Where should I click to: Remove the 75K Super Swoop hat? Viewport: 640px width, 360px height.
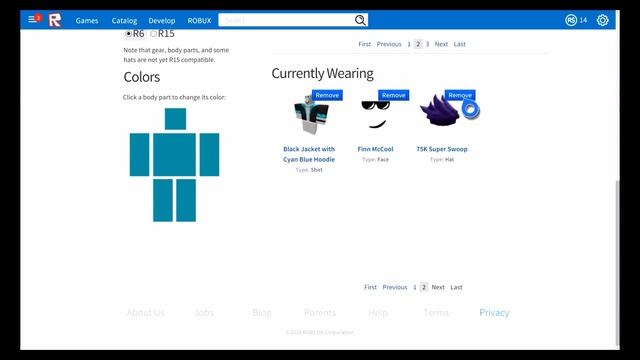point(460,95)
